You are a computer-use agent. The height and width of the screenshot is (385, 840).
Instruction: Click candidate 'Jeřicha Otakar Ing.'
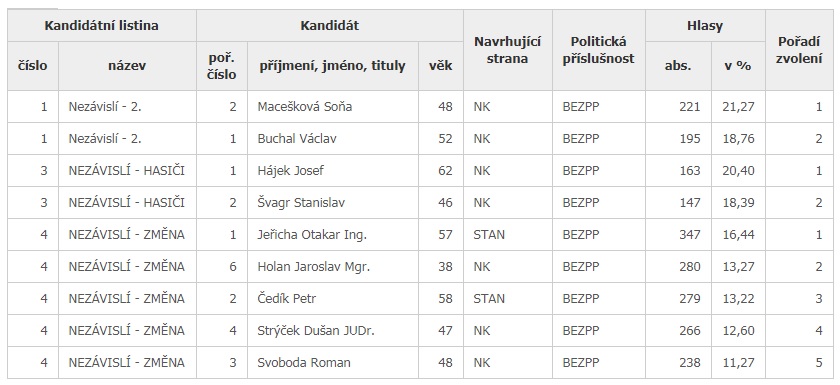(312, 235)
